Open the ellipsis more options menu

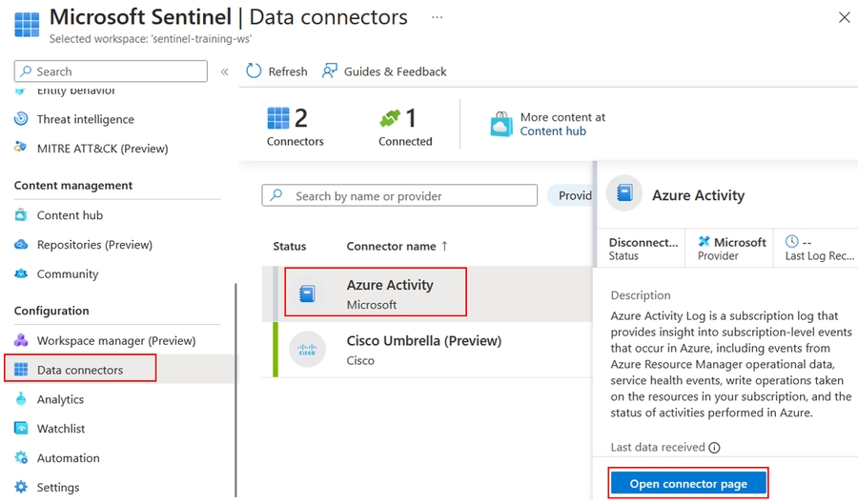(437, 17)
